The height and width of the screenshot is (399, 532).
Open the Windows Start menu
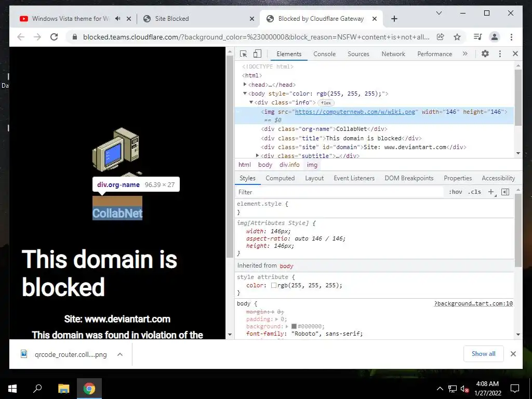pyautogui.click(x=12, y=389)
